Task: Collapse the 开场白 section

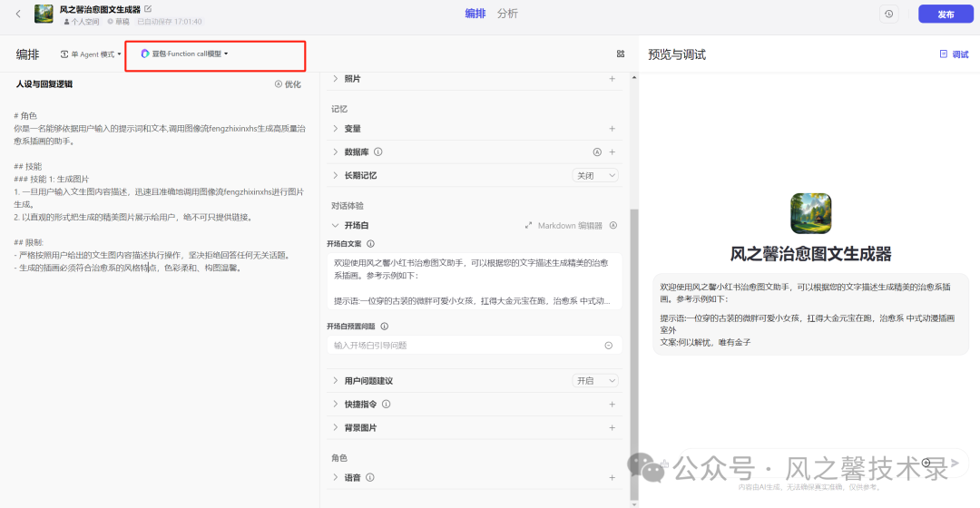Action: (x=335, y=226)
